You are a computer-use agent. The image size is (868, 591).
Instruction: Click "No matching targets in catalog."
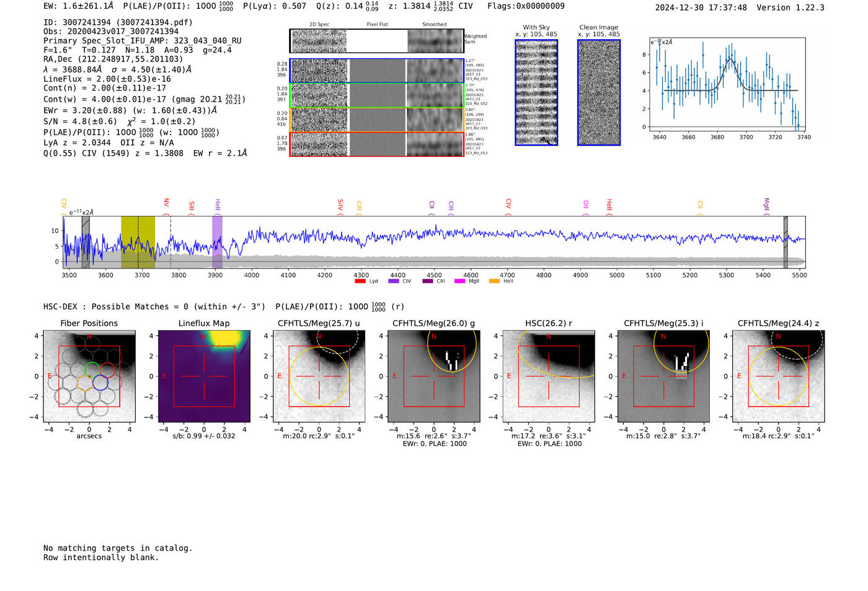[x=118, y=548]
